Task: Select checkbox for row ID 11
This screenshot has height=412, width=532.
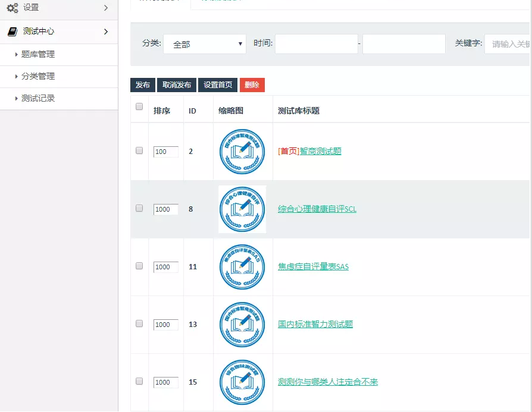Action: 139,266
